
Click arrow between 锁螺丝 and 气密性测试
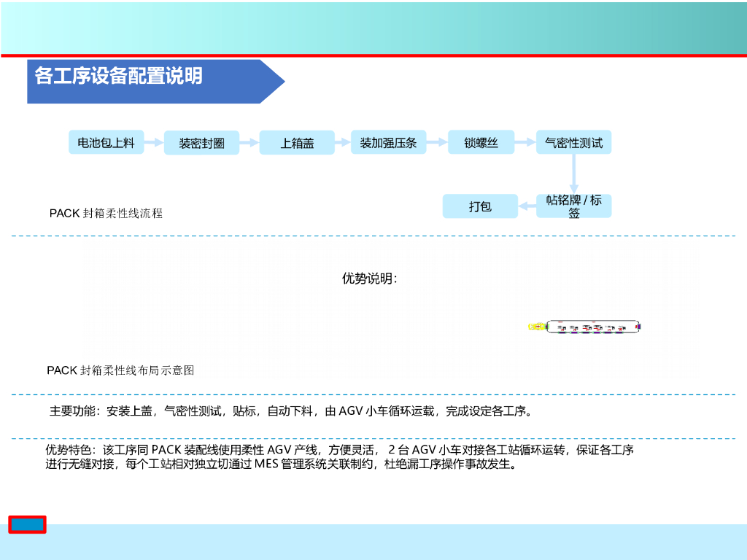click(525, 143)
